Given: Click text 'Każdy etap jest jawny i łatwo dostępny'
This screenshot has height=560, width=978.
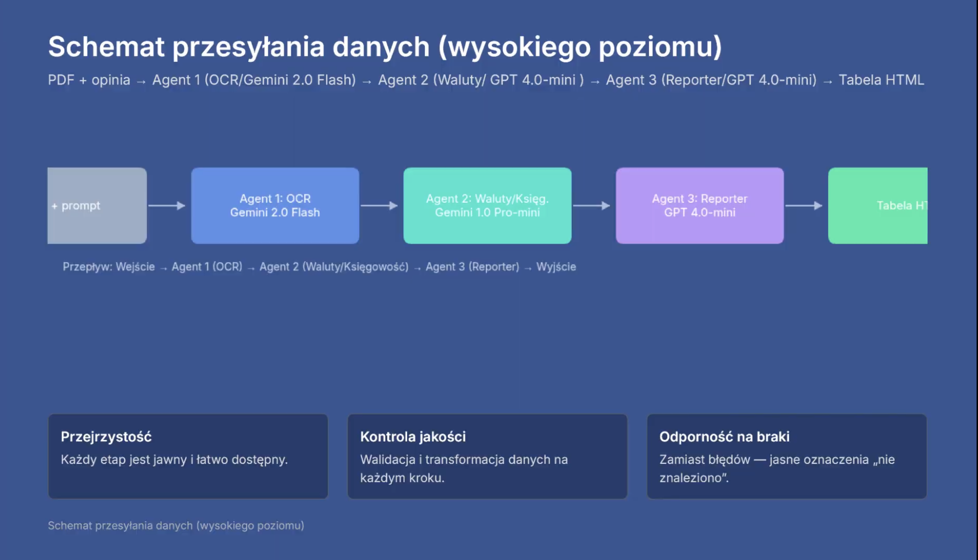Looking at the screenshot, I should coord(174,459).
